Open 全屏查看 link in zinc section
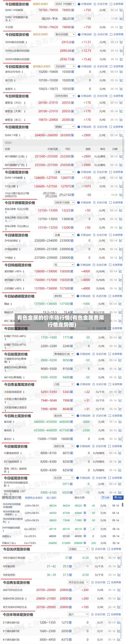126x644 pixels. pos(116,96)
